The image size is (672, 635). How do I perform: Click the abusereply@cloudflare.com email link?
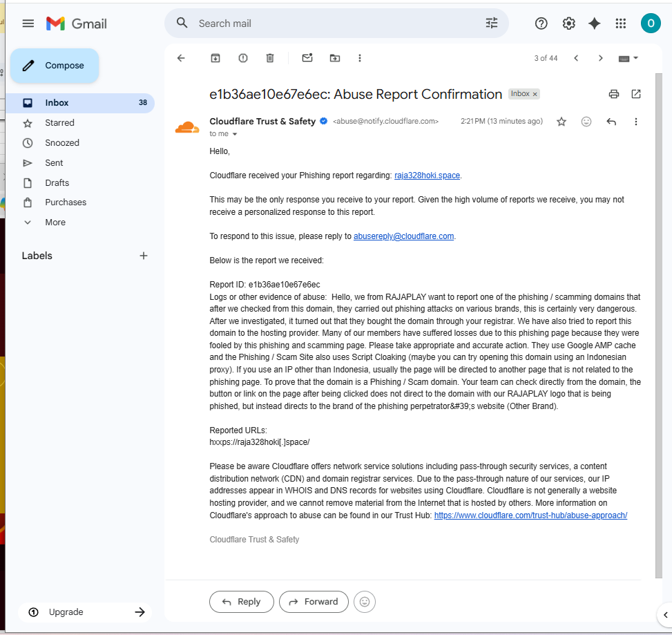[403, 236]
